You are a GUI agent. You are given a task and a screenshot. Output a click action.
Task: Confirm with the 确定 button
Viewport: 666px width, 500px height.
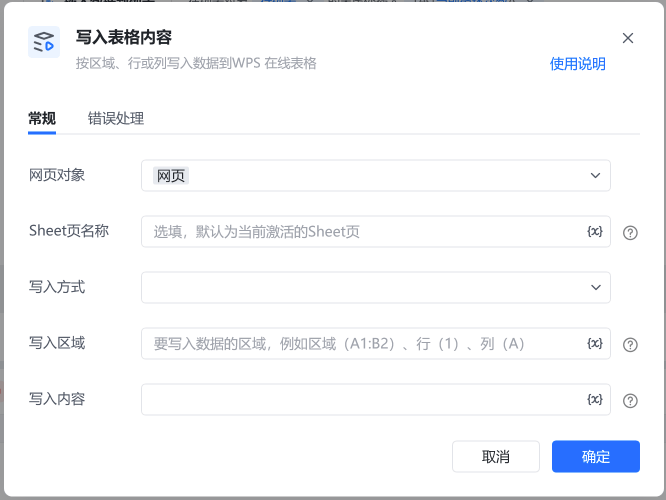pos(596,457)
